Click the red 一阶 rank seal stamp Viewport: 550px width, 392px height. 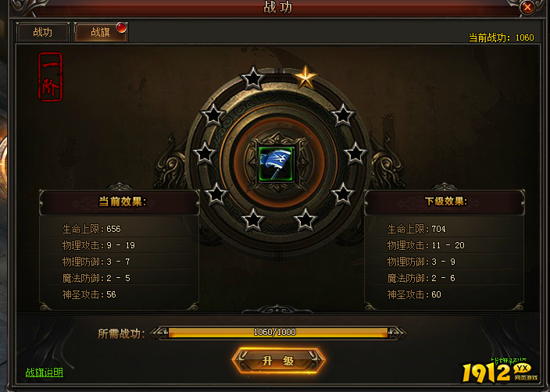pos(50,77)
